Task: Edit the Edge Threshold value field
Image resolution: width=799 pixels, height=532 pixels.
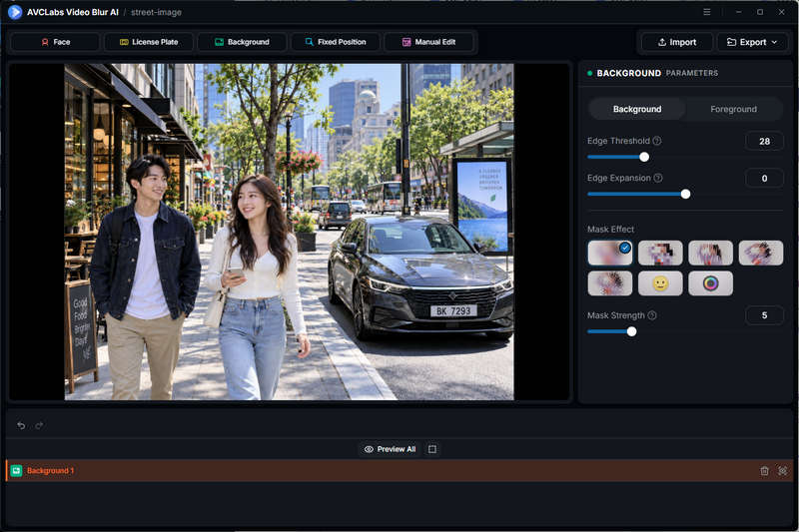Action: point(764,141)
